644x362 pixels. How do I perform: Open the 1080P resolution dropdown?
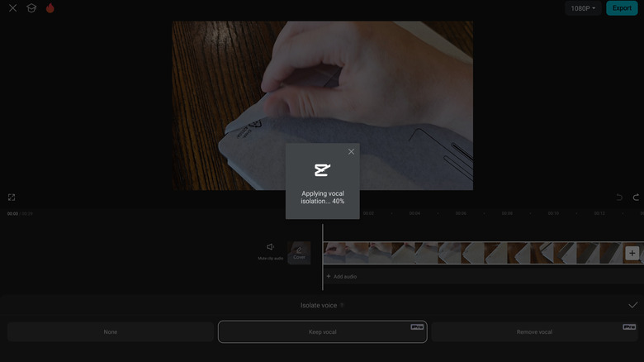pyautogui.click(x=582, y=8)
